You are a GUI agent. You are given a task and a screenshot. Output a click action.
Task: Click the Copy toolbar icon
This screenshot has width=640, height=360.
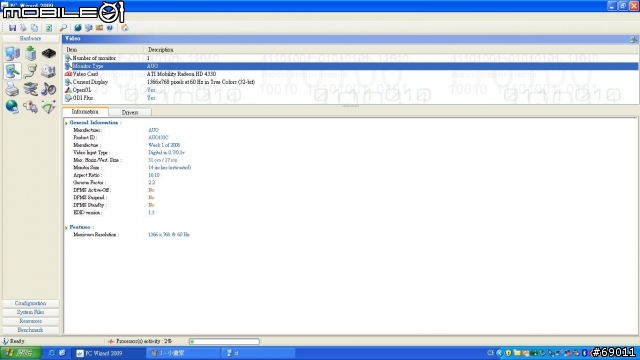(34, 28)
